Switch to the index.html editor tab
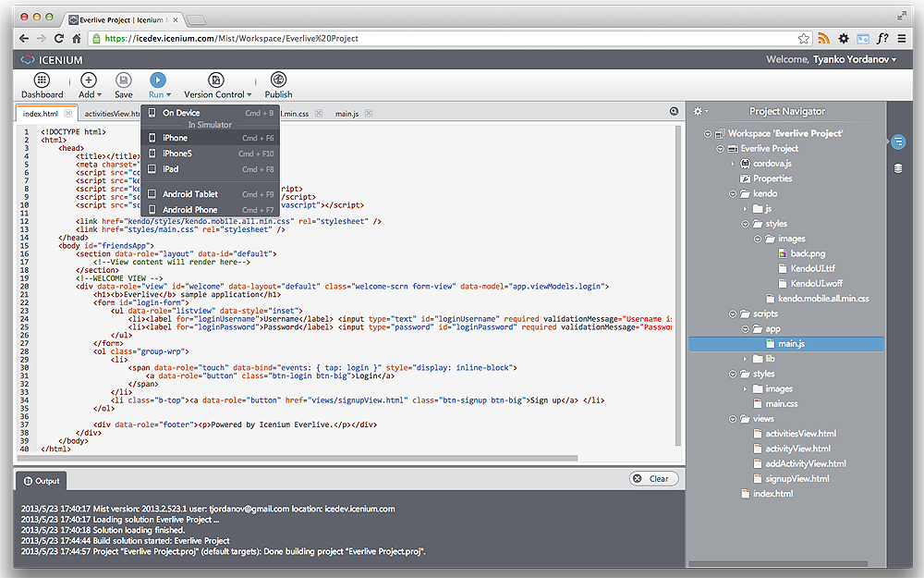 (41, 114)
